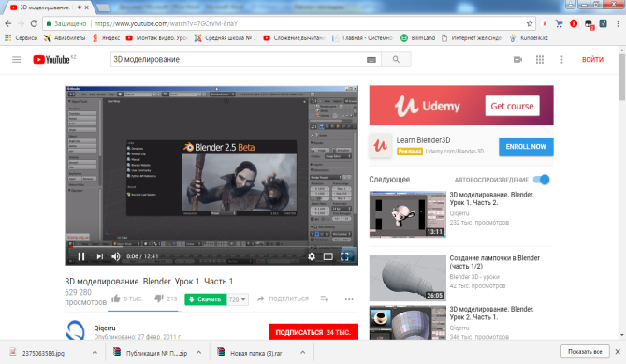Reload the page
Image resolution: width=626 pixels, height=364 pixels.
point(34,24)
